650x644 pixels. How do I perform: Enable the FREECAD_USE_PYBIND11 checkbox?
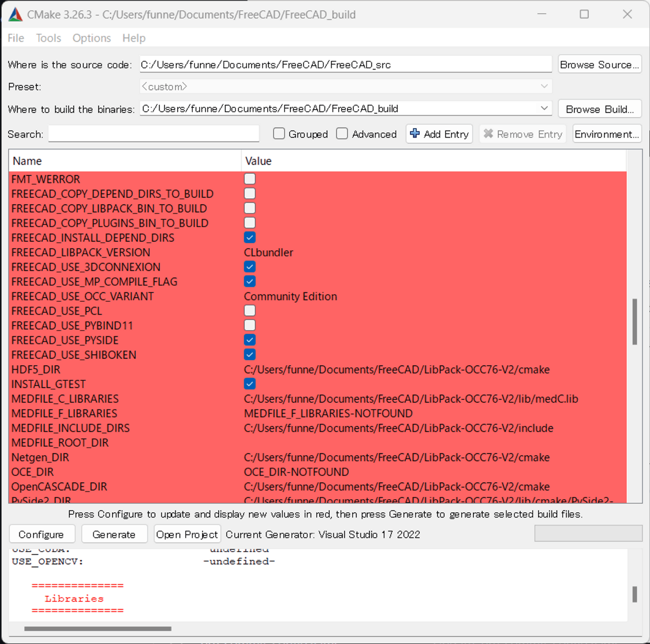coord(250,325)
